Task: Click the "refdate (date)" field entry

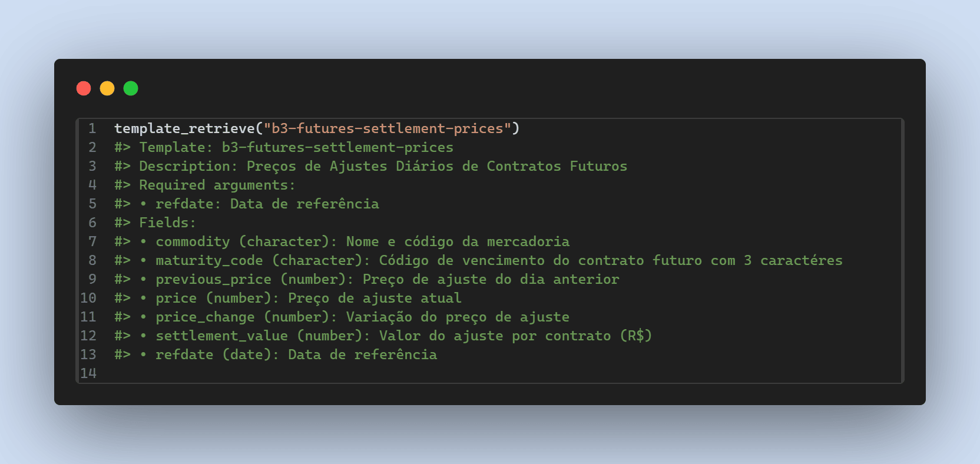Action: (213, 354)
